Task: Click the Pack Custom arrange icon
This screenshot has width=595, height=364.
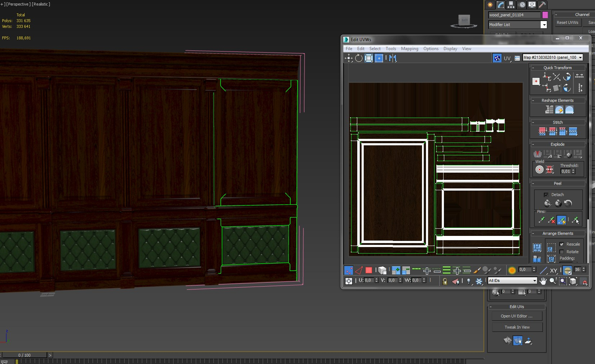Action: click(x=537, y=247)
